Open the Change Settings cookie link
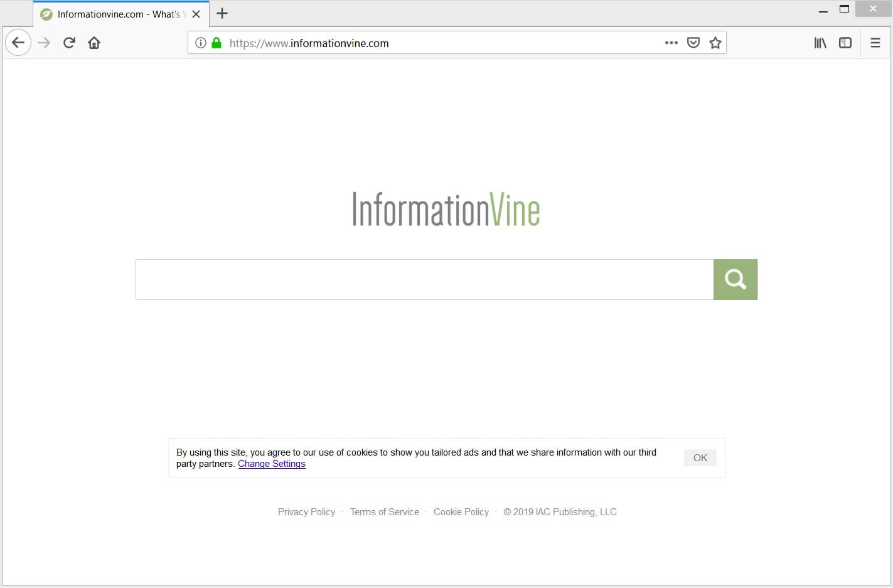893x588 pixels. 272,464
